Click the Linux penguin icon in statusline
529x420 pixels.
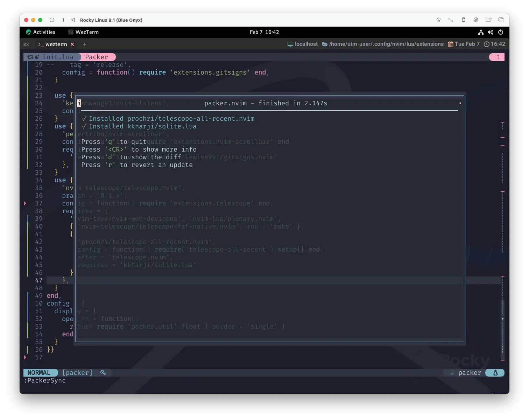click(x=495, y=373)
